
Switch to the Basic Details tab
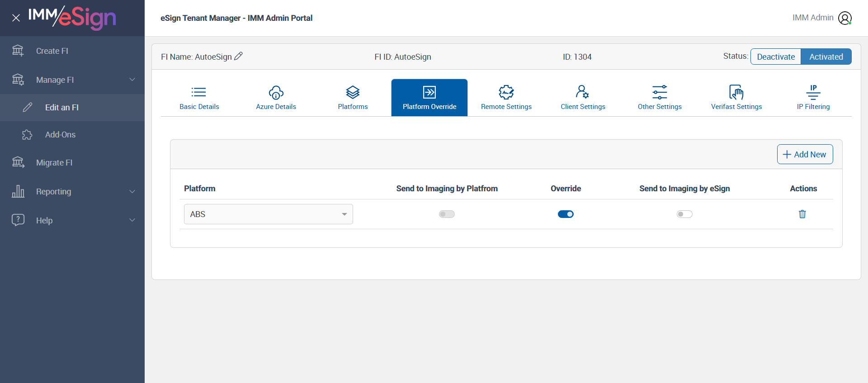(199, 98)
